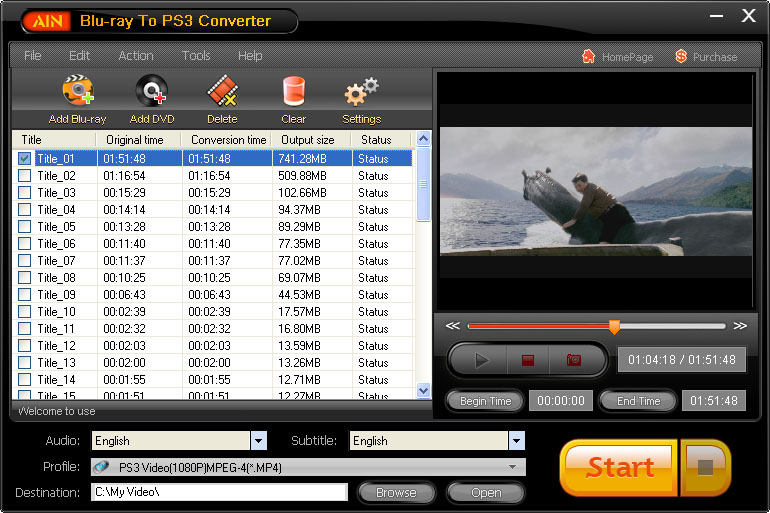The height and width of the screenshot is (513, 770).
Task: Click the end time value 01:51:48 field
Action: [x=714, y=401]
